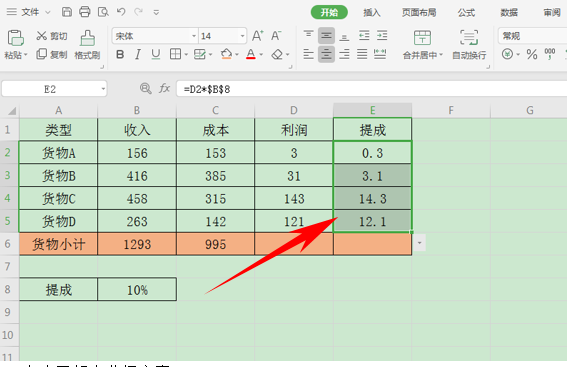The width and height of the screenshot is (570, 367).
Task: Decrease font size with A- icon
Action: pos(276,36)
